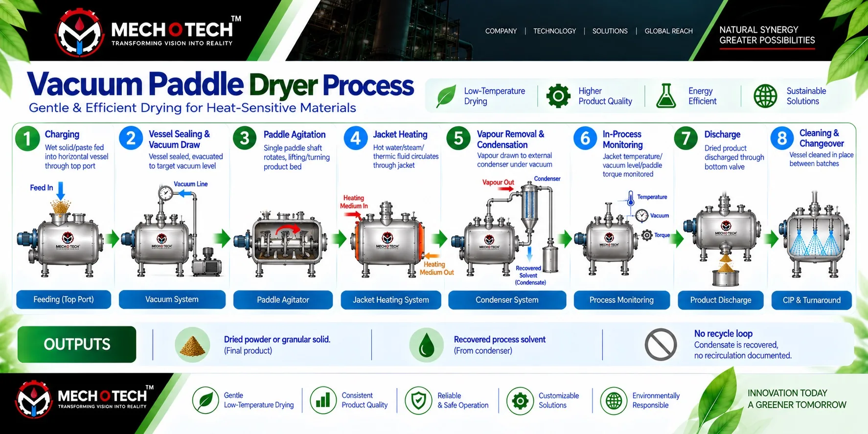Click the 'Recovered Solvent (Condensate)' label

(x=530, y=275)
